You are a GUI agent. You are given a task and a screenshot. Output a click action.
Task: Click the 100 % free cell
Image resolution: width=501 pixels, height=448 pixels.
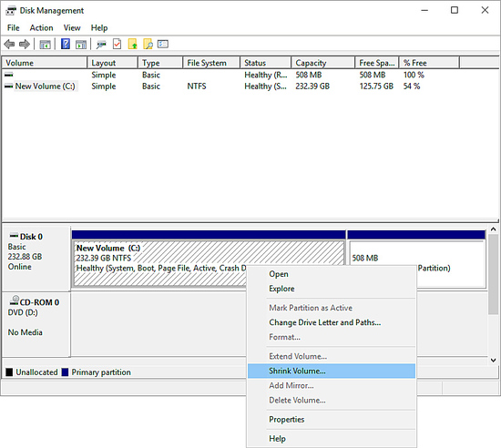click(x=414, y=75)
